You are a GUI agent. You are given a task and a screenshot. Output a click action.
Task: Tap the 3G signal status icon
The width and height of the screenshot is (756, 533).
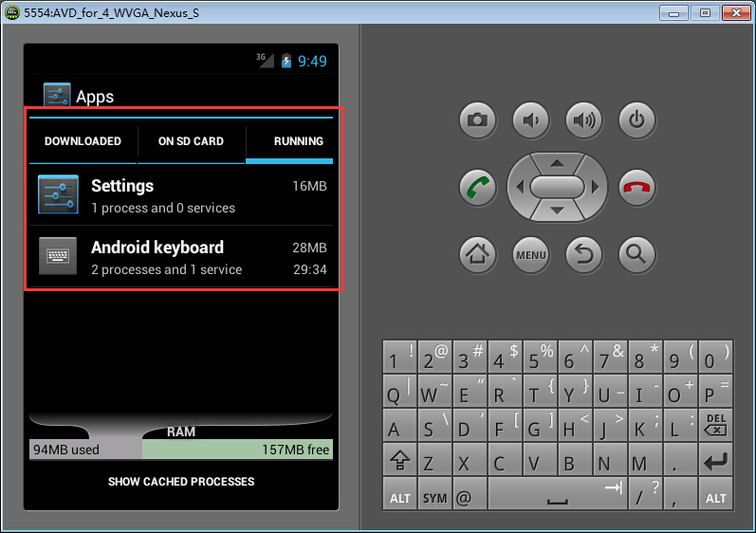coord(265,61)
